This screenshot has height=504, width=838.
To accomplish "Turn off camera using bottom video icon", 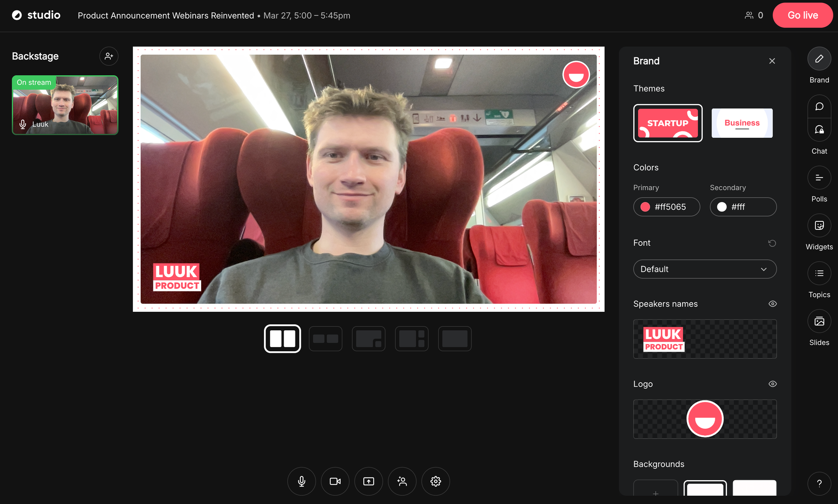I will (x=335, y=481).
